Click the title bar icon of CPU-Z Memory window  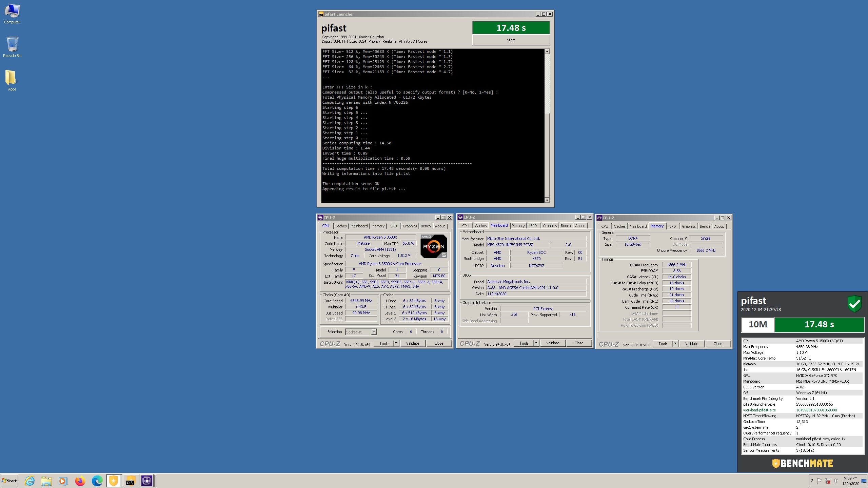click(x=599, y=218)
